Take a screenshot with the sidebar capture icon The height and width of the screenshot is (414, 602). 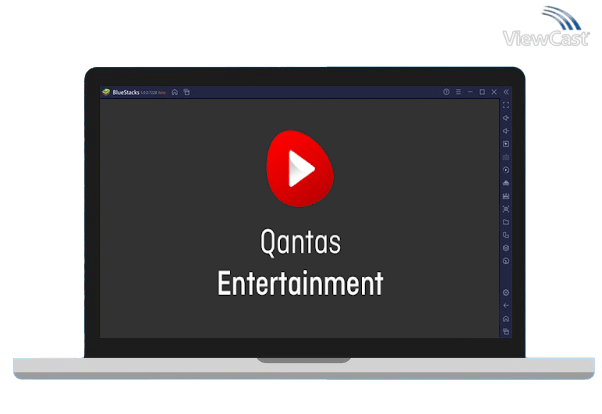tap(506, 209)
